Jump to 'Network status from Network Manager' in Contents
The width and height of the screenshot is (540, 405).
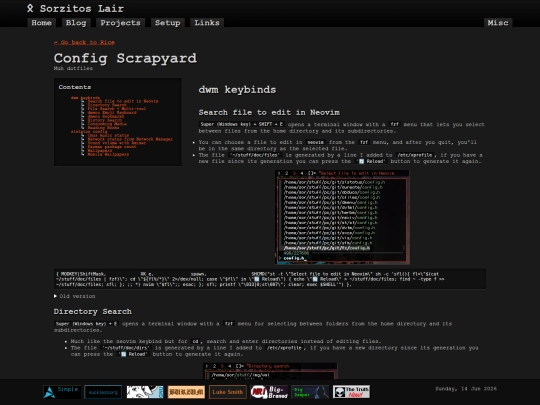[130, 139]
